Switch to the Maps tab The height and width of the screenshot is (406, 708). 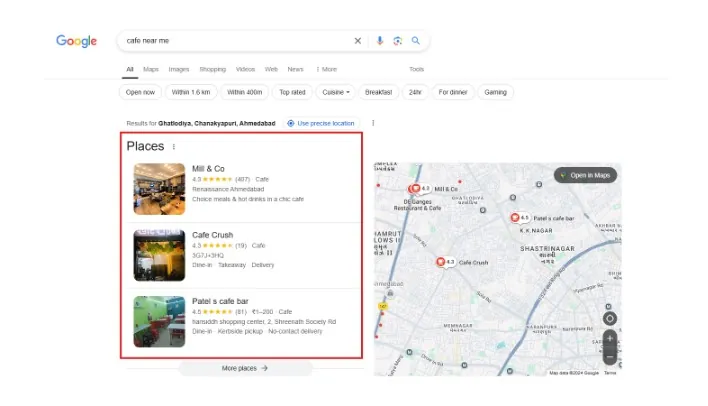[x=151, y=69]
